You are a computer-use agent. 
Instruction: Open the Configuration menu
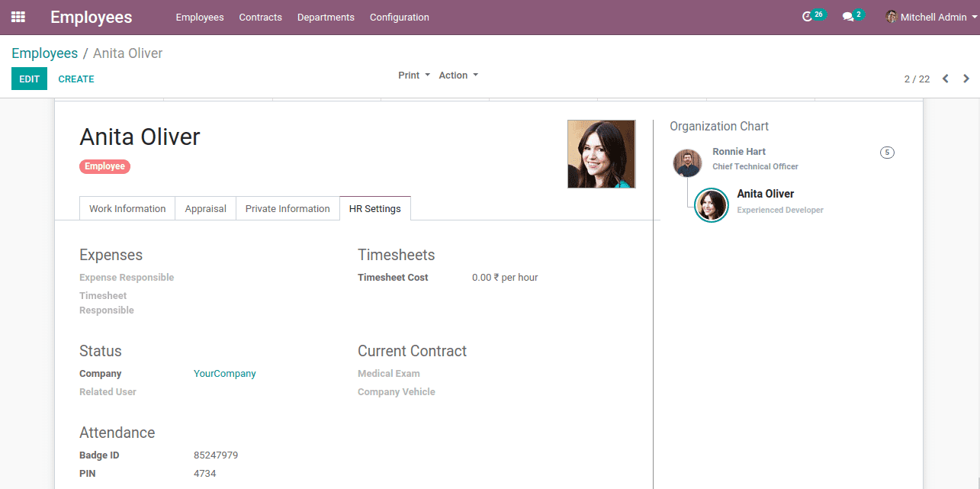point(399,17)
